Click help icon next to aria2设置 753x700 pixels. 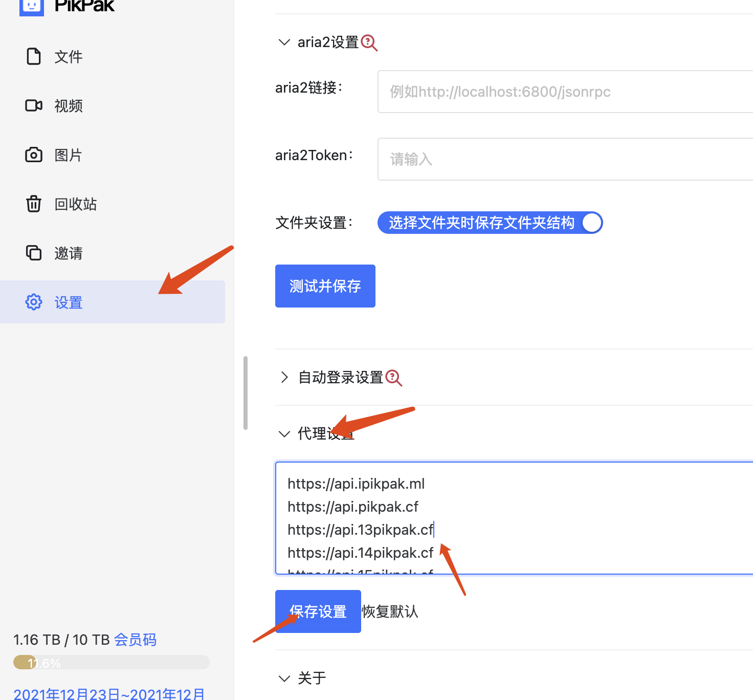tap(369, 42)
